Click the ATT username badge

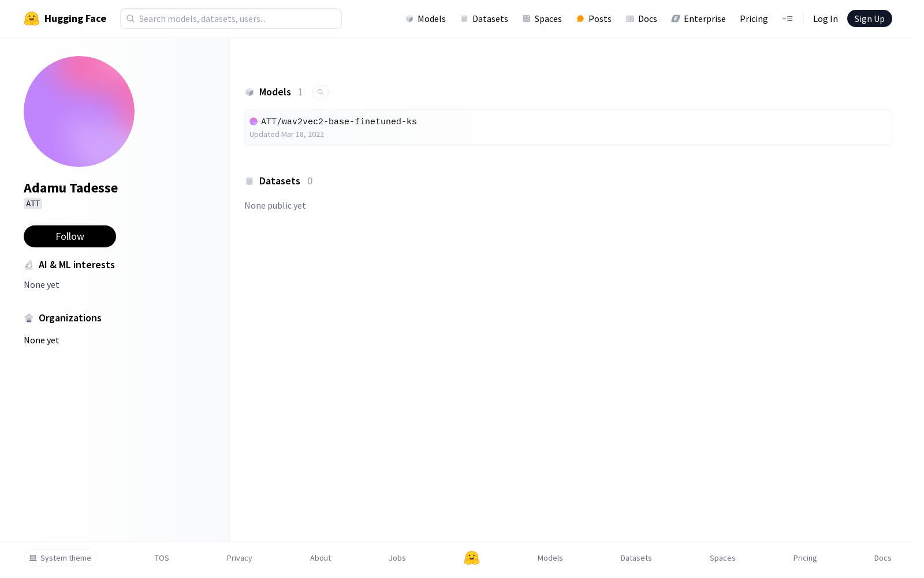coord(33,203)
